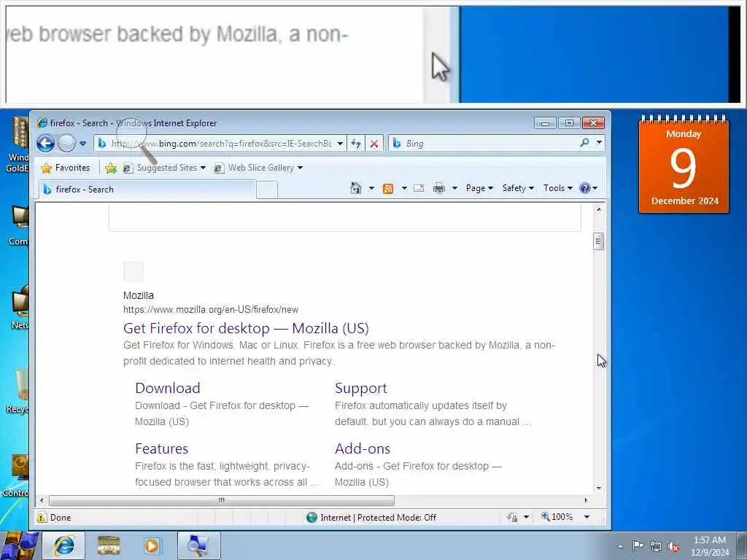Click the Monday 9 calendar gadget

coord(684,164)
